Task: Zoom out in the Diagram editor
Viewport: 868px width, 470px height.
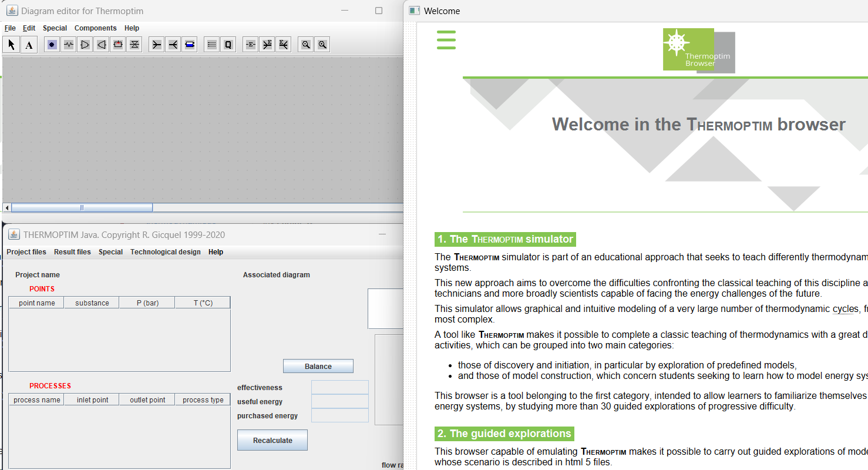Action: point(306,45)
